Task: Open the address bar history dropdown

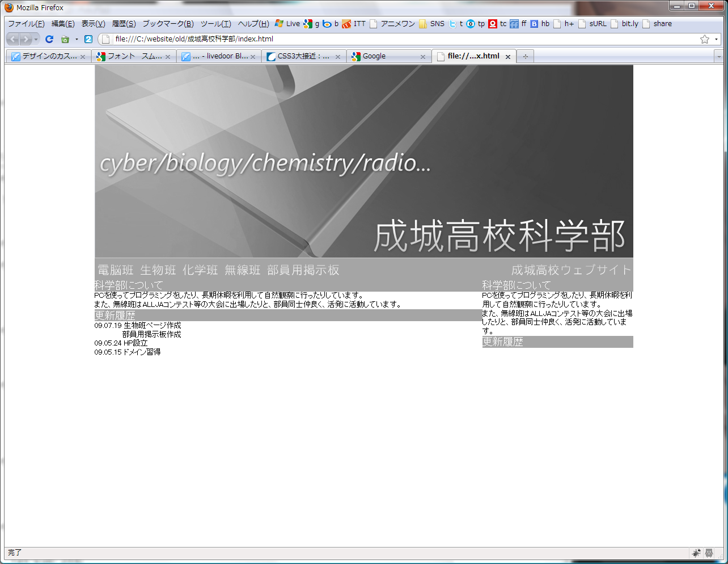Action: [x=716, y=39]
